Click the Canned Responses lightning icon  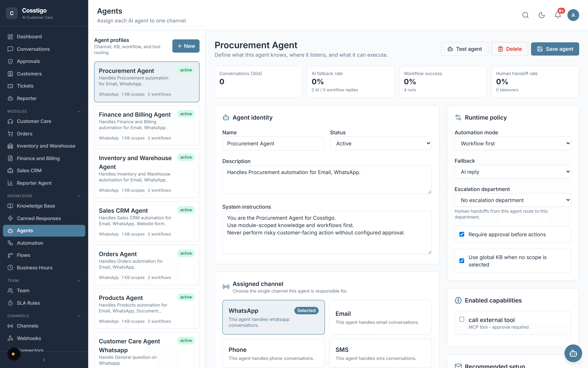click(10, 218)
